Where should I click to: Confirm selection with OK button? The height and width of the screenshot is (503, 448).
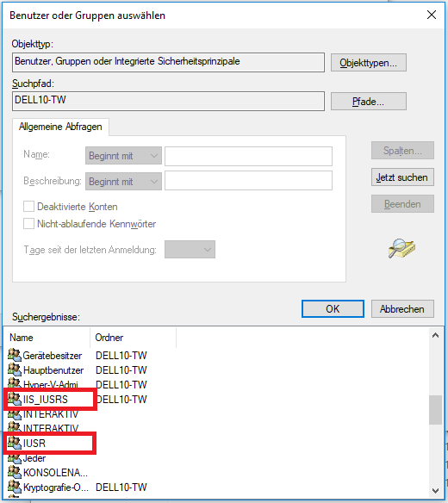click(x=333, y=308)
